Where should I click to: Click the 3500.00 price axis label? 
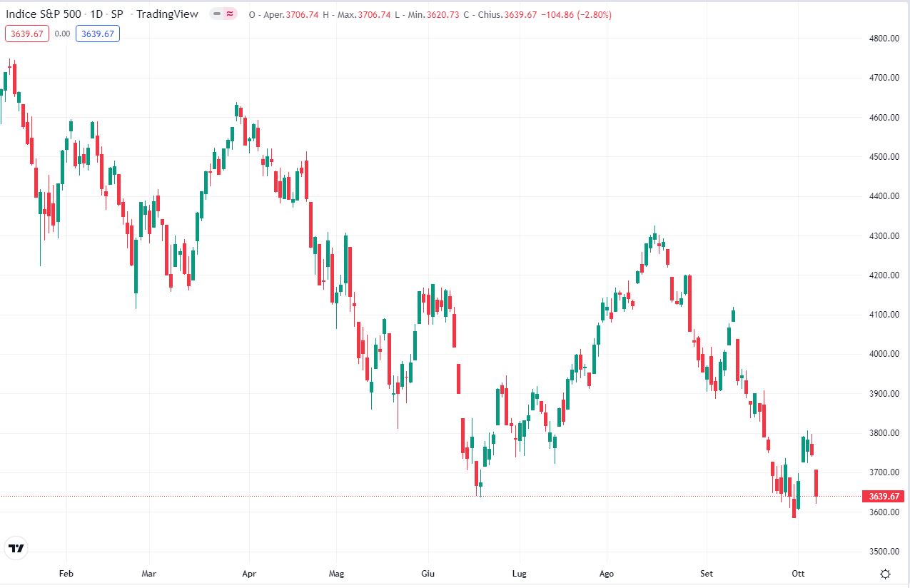884,552
